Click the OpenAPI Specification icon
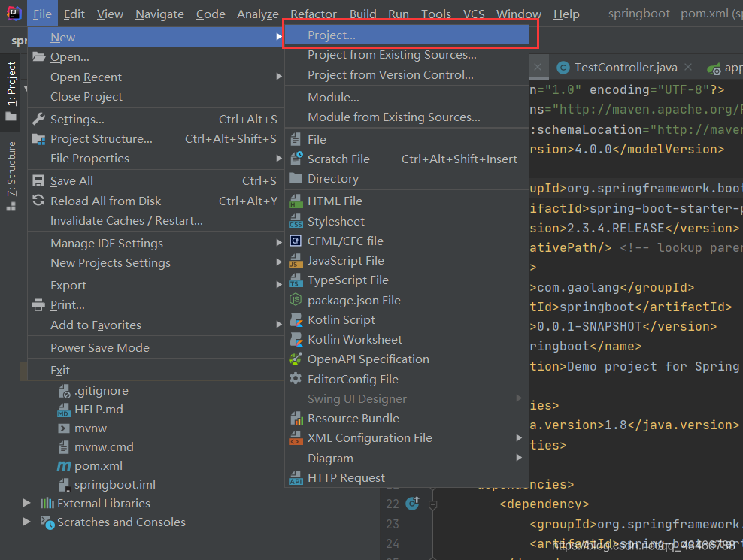Image resolution: width=743 pixels, height=560 pixels. click(x=296, y=359)
